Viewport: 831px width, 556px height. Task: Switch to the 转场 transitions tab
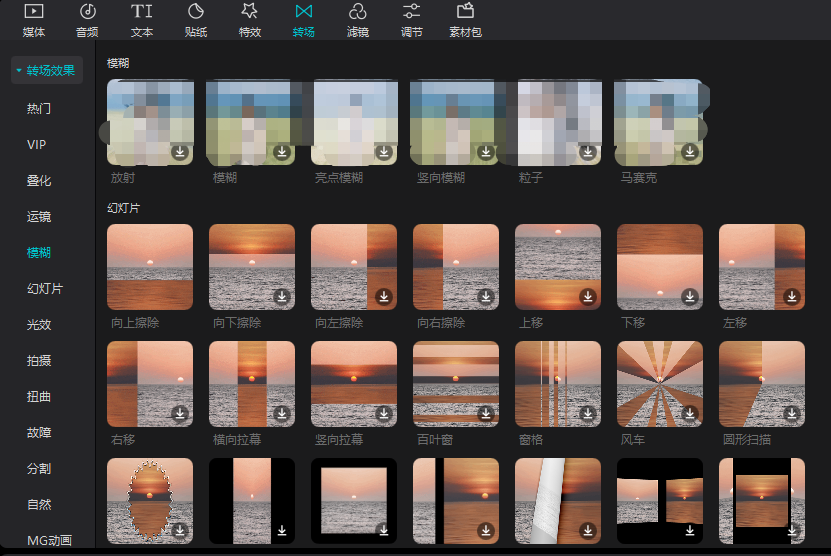point(303,20)
